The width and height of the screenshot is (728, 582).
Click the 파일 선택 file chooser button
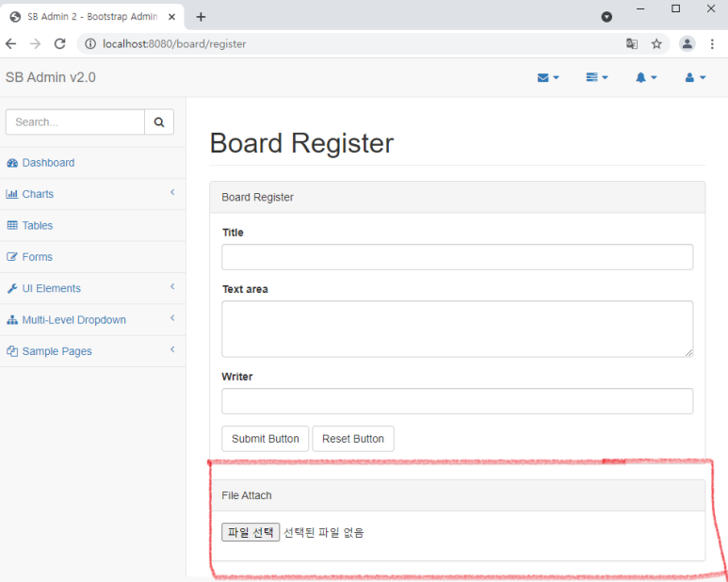coord(251,532)
